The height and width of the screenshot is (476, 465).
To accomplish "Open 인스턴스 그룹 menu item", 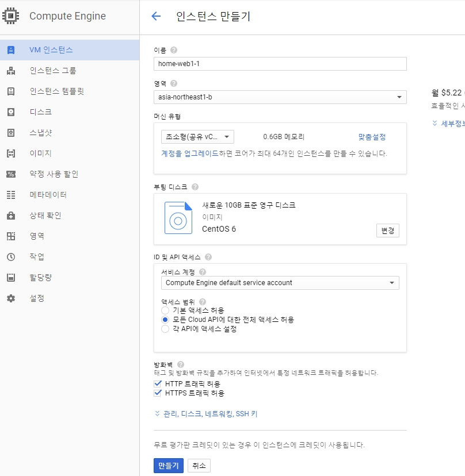I will coord(70,71).
